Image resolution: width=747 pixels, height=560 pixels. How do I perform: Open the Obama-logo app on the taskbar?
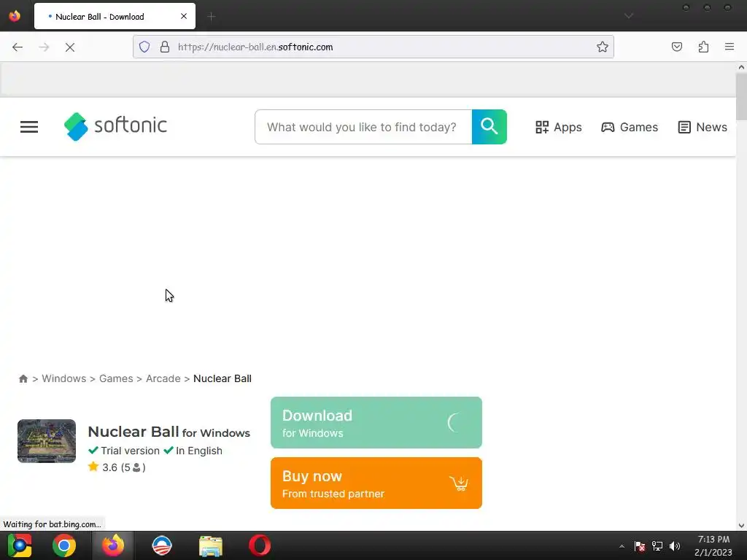(x=162, y=545)
